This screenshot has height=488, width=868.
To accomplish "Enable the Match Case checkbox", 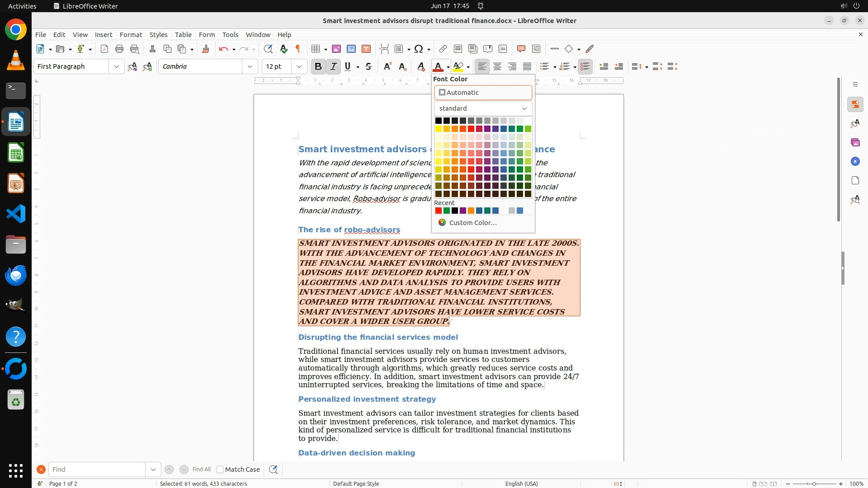I will pyautogui.click(x=220, y=469).
